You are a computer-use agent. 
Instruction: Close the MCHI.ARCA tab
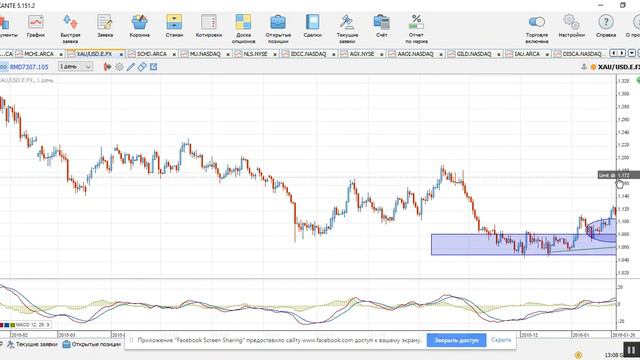tap(61, 54)
